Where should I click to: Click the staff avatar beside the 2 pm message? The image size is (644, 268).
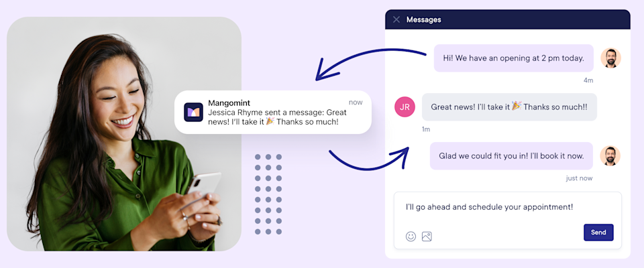click(610, 58)
